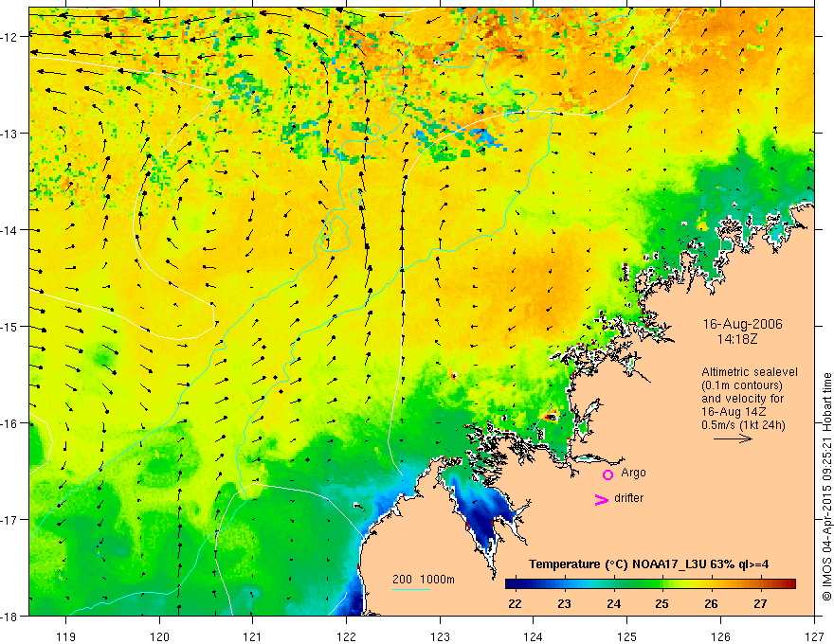Click the latitude axis label -16
The height and width of the screenshot is (644, 834).
[x=9, y=423]
